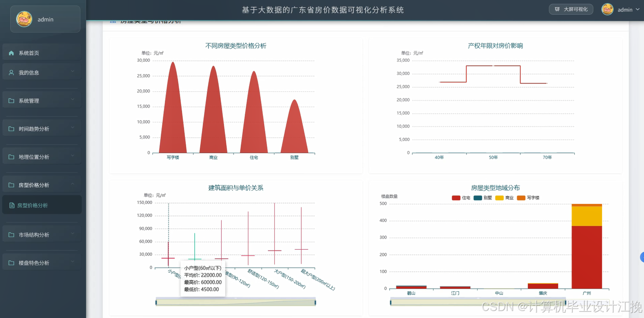Open the 市场结构分析 menu item
The width and height of the screenshot is (644, 318).
42,234
